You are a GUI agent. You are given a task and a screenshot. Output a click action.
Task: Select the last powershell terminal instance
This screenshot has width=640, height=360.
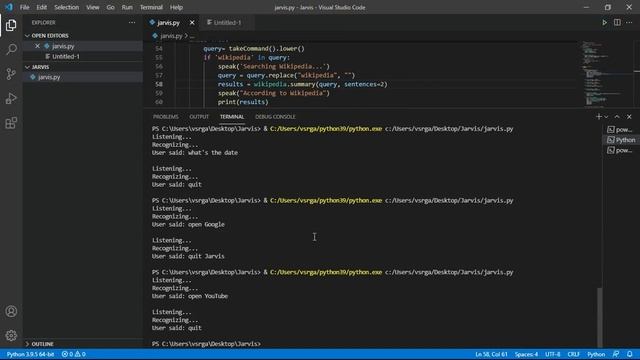pyautogui.click(x=620, y=150)
